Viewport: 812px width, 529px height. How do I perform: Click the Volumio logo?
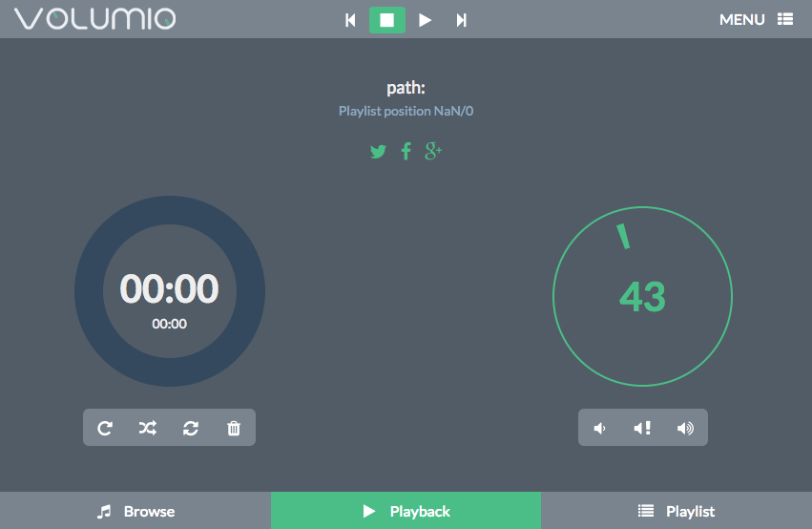[95, 19]
